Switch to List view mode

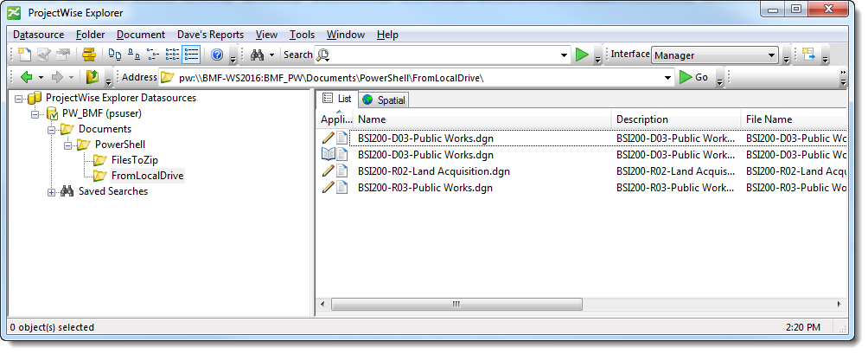pyautogui.click(x=173, y=55)
